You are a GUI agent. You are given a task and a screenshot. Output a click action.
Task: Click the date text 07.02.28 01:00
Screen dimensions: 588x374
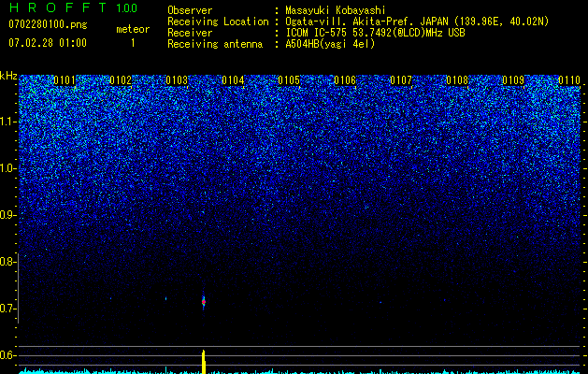pos(48,43)
